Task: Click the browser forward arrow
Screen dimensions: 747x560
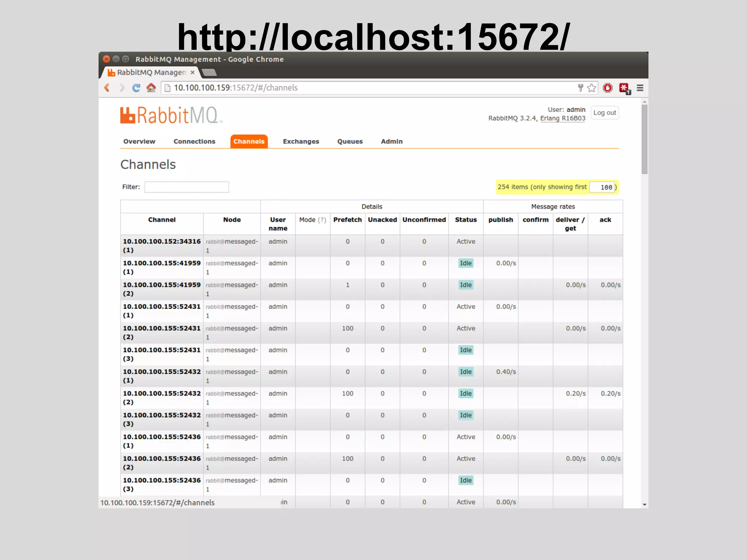Action: (122, 88)
